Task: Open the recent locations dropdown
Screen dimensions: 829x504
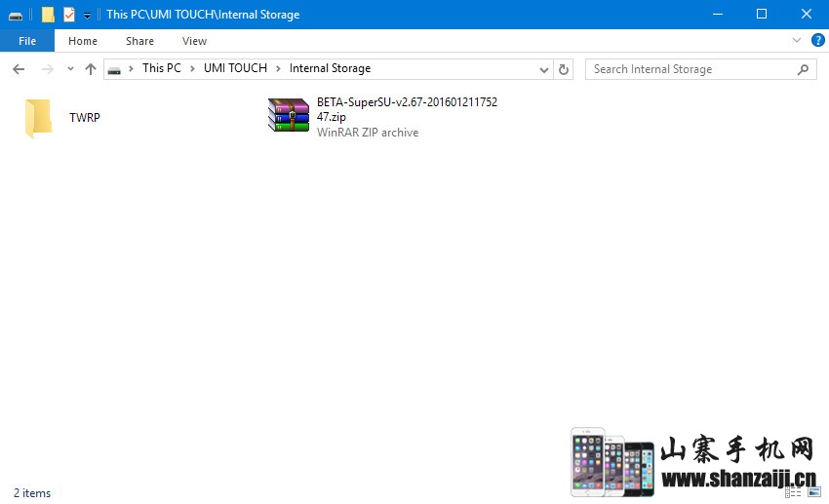Action: [x=70, y=69]
